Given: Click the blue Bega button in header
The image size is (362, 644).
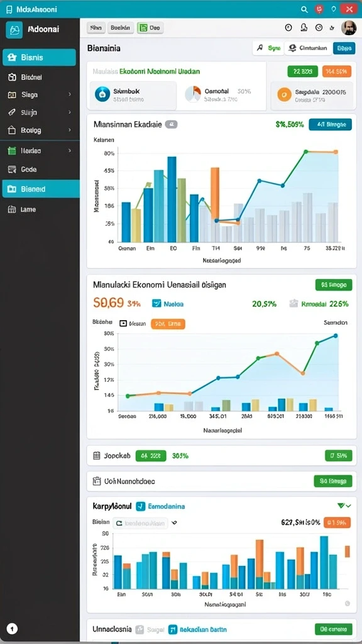Looking at the screenshot, I should tap(344, 48).
